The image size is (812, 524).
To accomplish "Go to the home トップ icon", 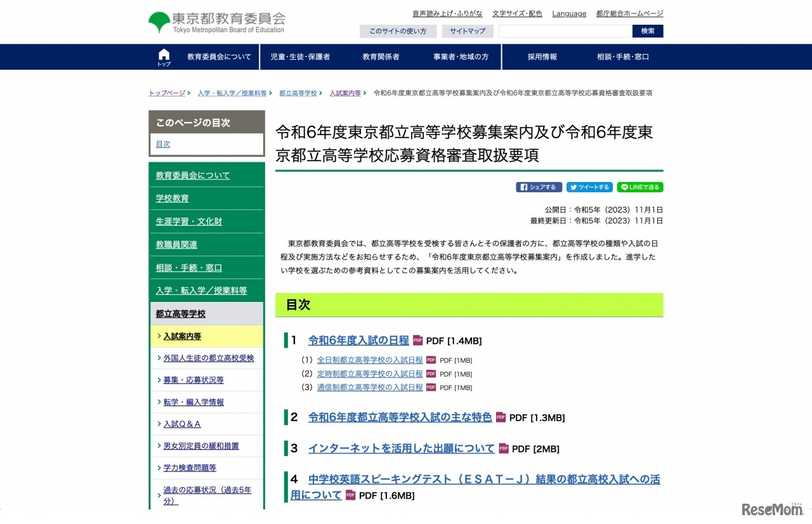I will [164, 57].
